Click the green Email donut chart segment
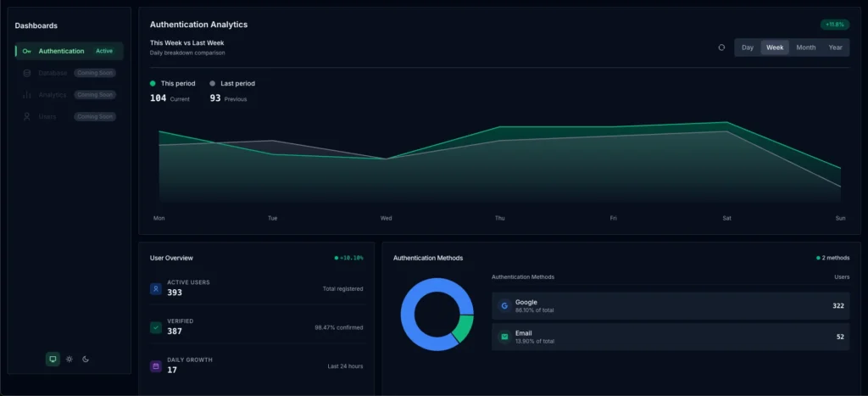Image resolution: width=868 pixels, height=396 pixels. click(464, 328)
